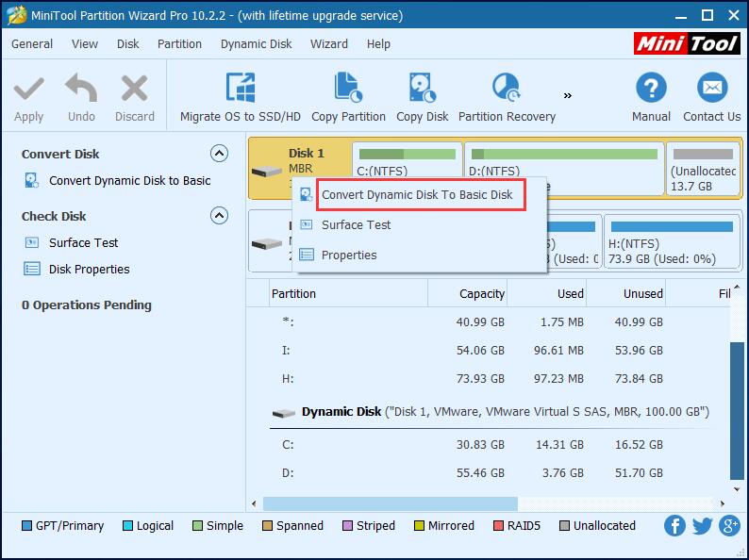Sort by Partition column header
The width and height of the screenshot is (749, 560).
pos(349,293)
